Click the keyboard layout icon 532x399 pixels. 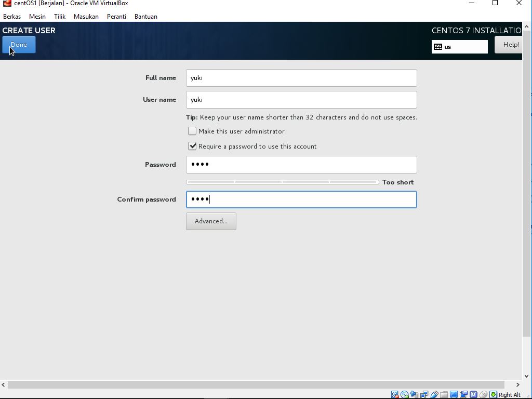point(438,47)
